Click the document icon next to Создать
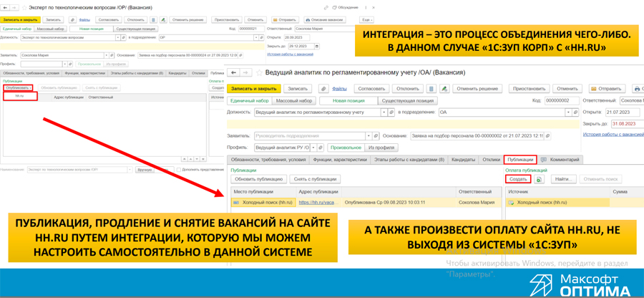 538,179
